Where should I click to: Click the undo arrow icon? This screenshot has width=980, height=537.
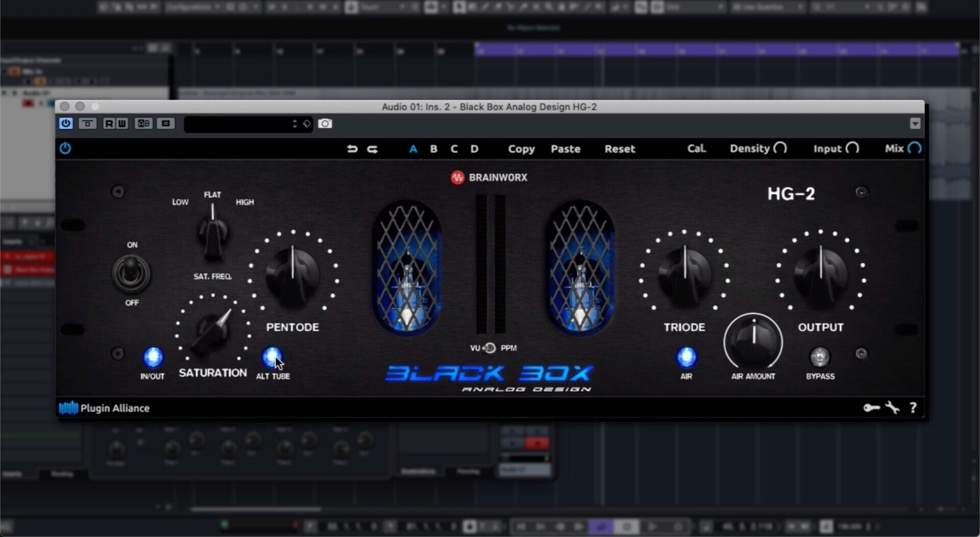tap(352, 149)
